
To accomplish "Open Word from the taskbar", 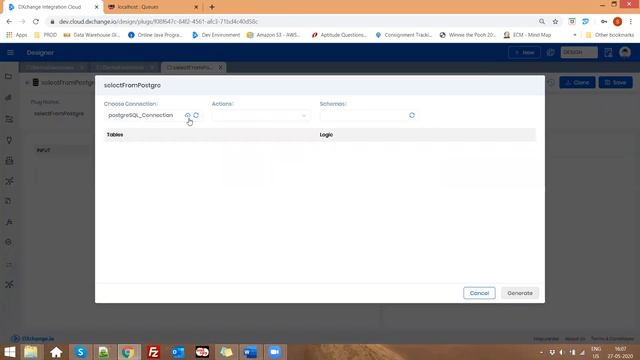I will [250, 352].
